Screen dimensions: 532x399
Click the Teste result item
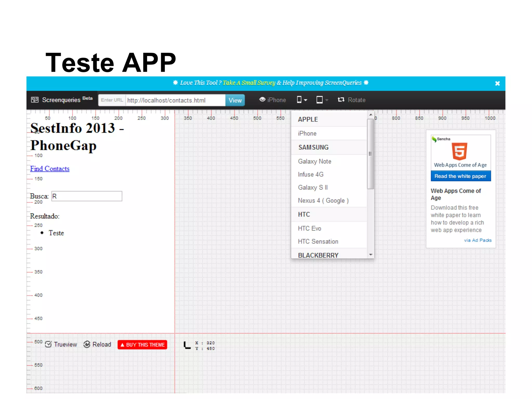coord(56,233)
